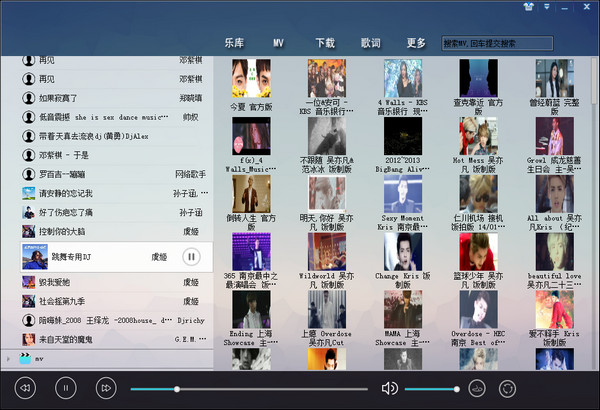The image size is (600, 410).
Task: Click album cover beside 请安静的忘记我
Action: (28, 193)
